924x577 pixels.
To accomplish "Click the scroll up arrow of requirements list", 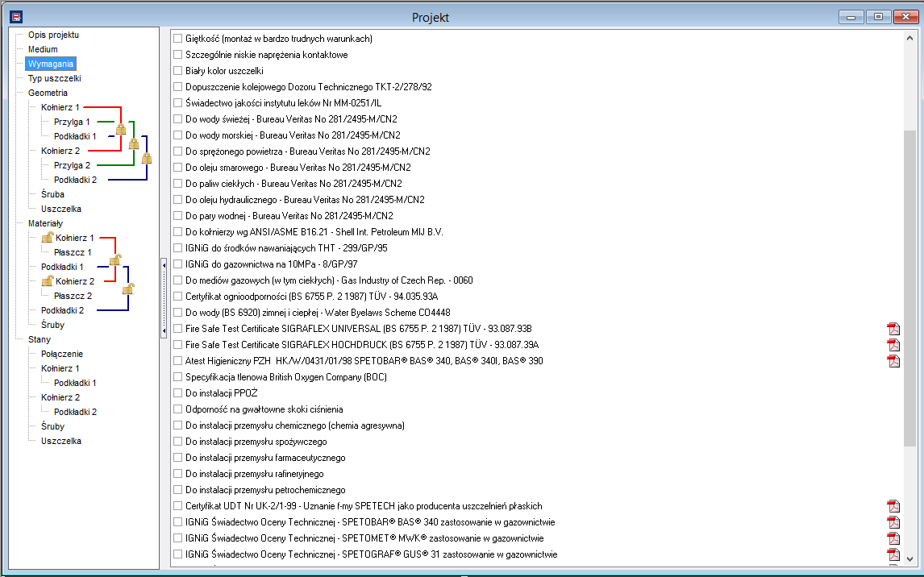I will tap(909, 38).
